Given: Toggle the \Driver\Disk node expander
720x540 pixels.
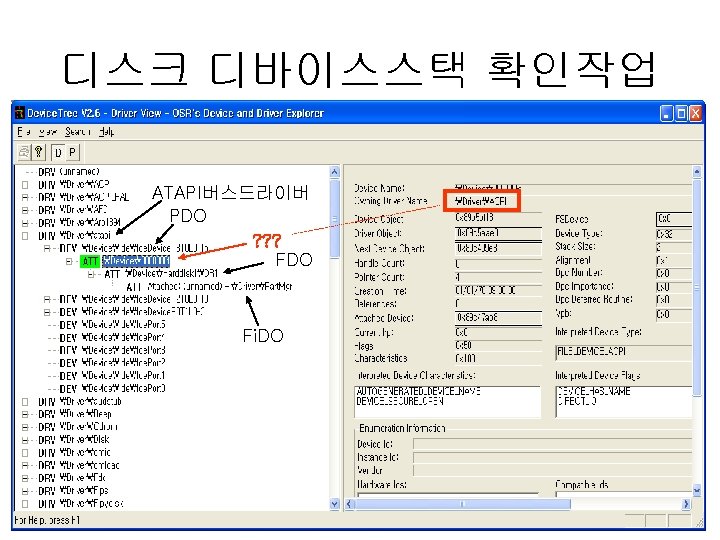Looking at the screenshot, I should (x=25, y=440).
